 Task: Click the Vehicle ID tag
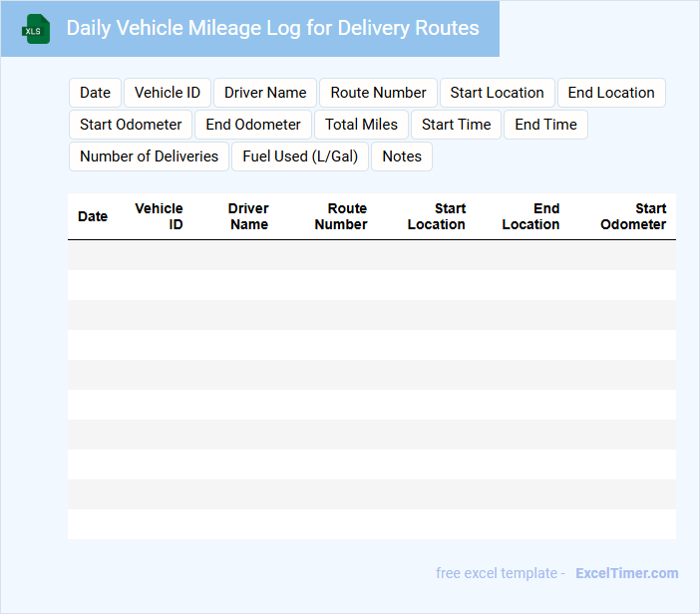pyautogui.click(x=167, y=93)
